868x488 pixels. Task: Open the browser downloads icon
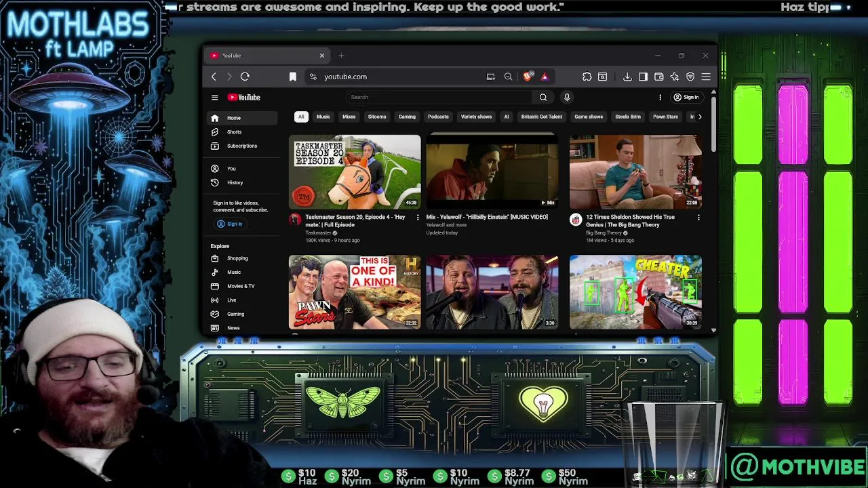tap(627, 77)
